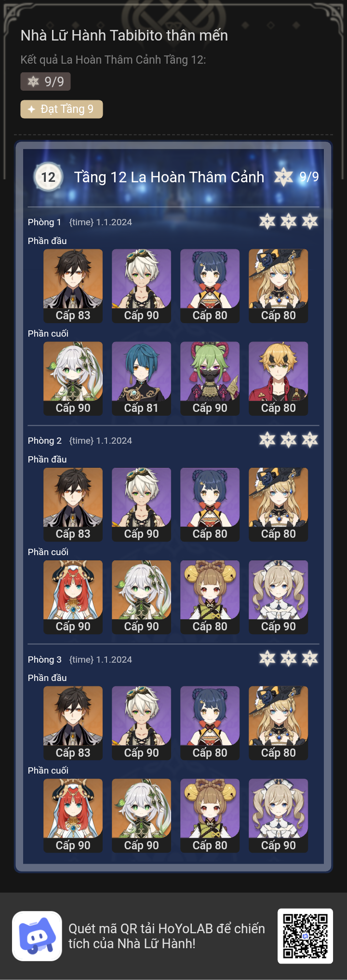The width and height of the screenshot is (347, 980).
Task: Click the HoYoLAB app logo icon
Action: [37, 936]
